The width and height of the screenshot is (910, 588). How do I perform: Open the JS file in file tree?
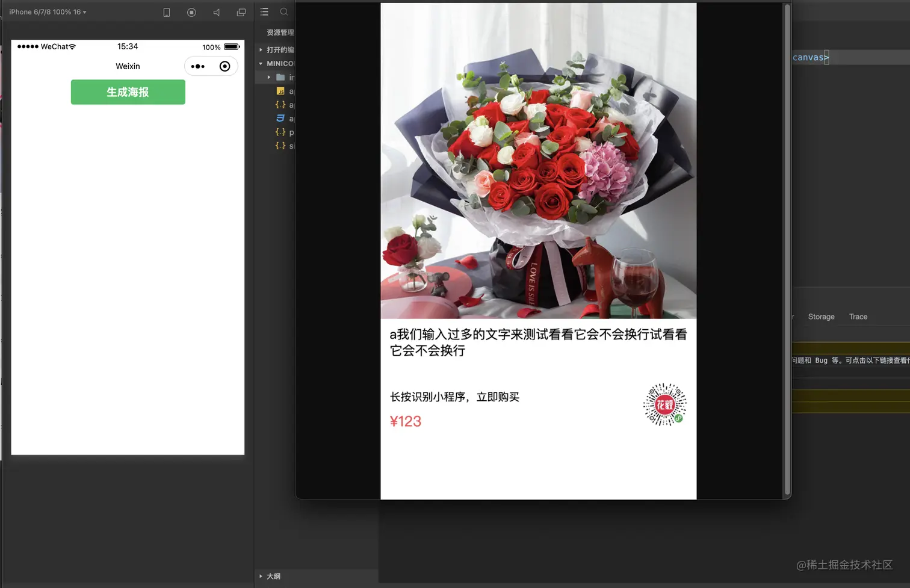[x=285, y=91]
